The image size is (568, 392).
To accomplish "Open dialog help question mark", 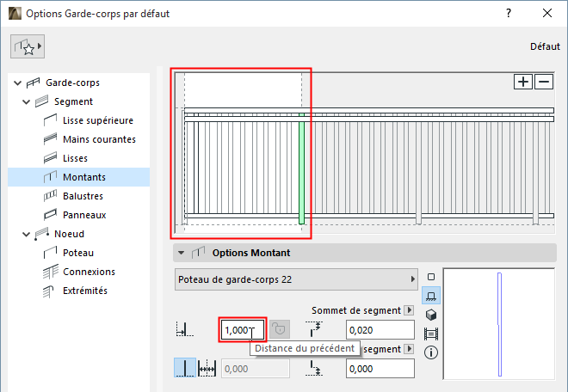I will point(509,14).
